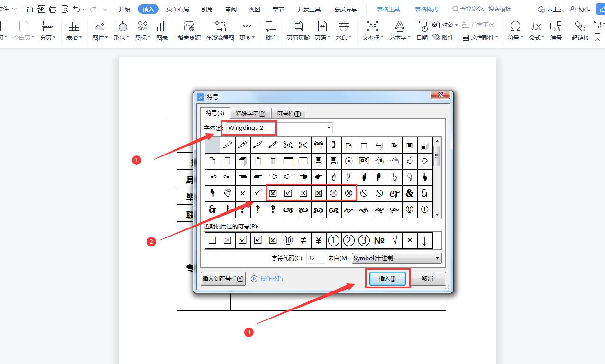Image resolution: width=605 pixels, height=364 pixels.
Task: Select the circled zero ⓪ symbol in grid
Action: coord(410,209)
